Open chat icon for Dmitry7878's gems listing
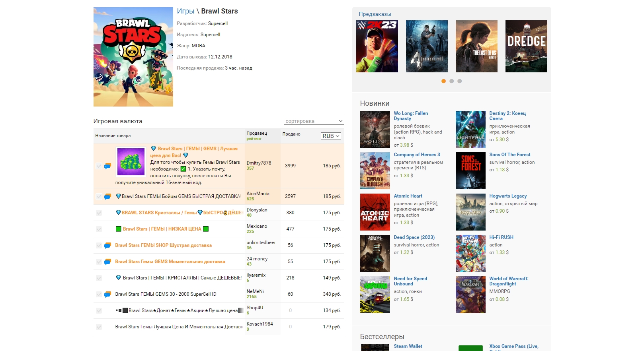 (107, 166)
